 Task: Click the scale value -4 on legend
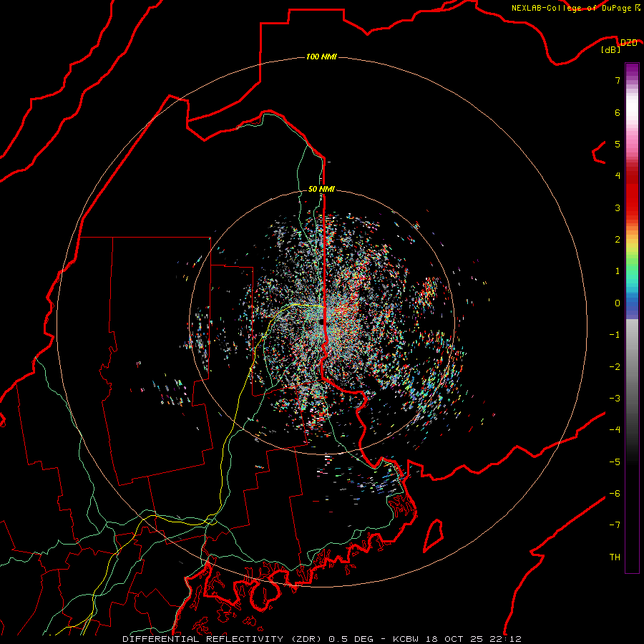(x=615, y=430)
